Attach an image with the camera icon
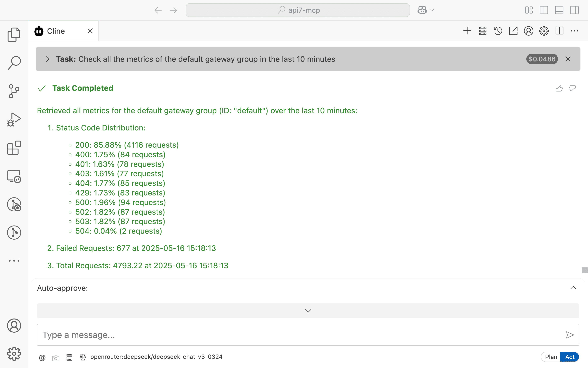Screen dimensions: 588x368 pyautogui.click(x=56, y=358)
